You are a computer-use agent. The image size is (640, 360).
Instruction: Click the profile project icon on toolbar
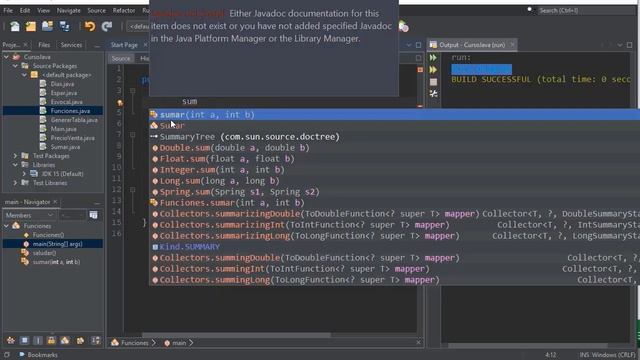point(404,27)
